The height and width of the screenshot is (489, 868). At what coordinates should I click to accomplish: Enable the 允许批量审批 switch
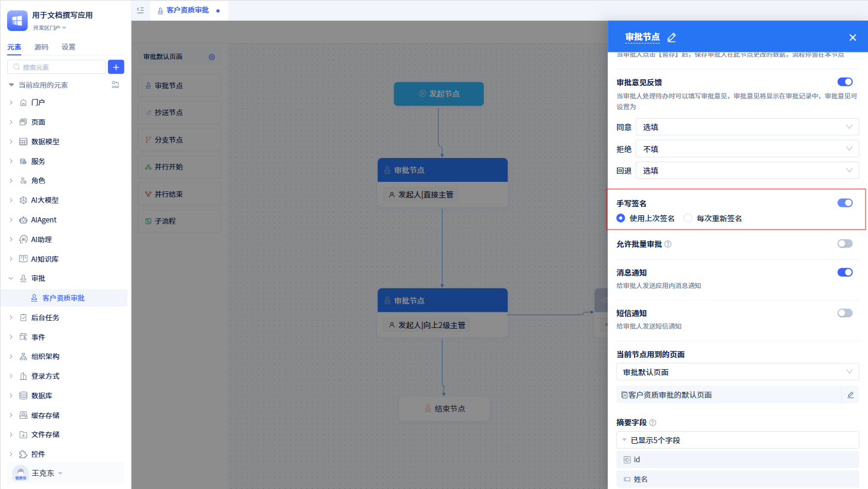845,244
